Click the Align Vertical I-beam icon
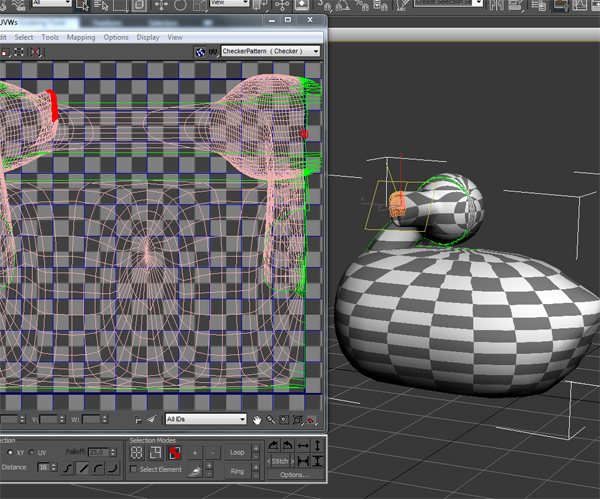This screenshot has width=600, height=499. point(318,461)
